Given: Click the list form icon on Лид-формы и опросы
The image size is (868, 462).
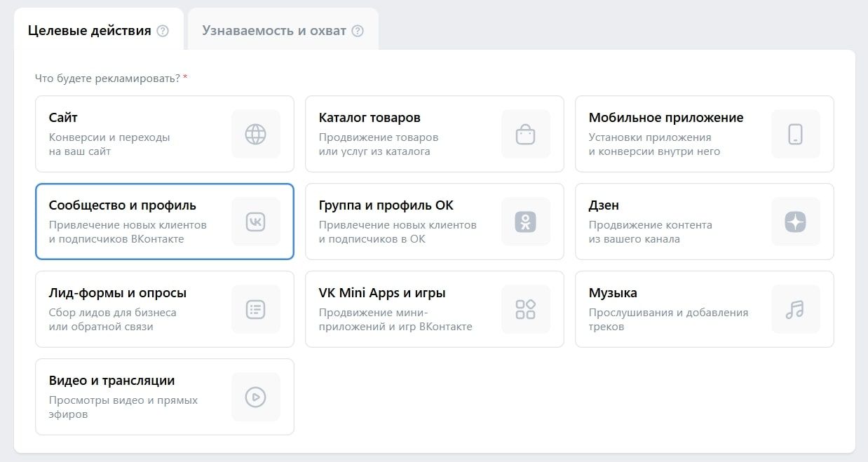Looking at the screenshot, I should click(x=256, y=309).
